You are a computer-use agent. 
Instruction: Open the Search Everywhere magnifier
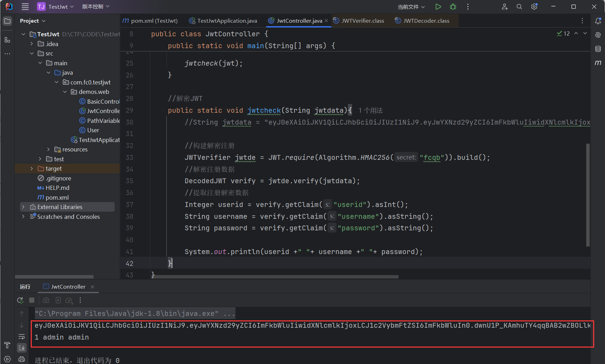(x=519, y=7)
